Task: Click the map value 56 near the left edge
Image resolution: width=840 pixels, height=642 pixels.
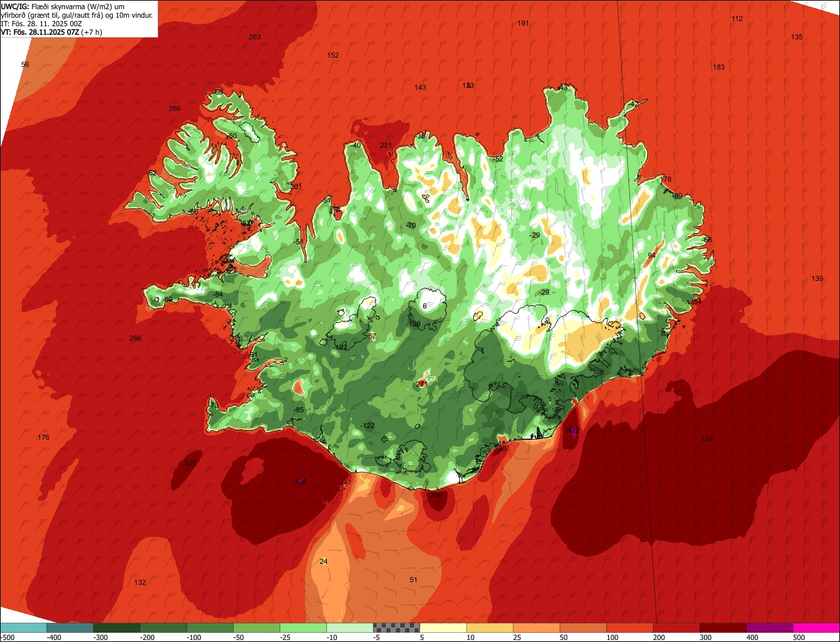Action: 25,64
